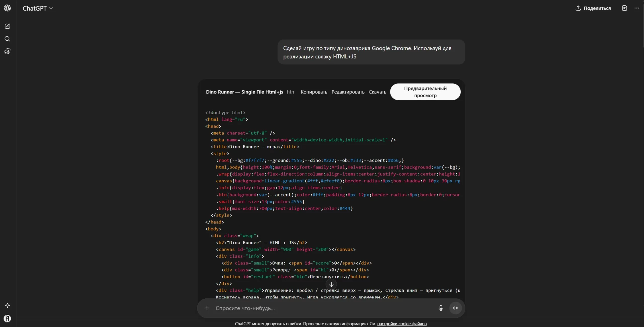Click the Поделиться share button

point(593,8)
